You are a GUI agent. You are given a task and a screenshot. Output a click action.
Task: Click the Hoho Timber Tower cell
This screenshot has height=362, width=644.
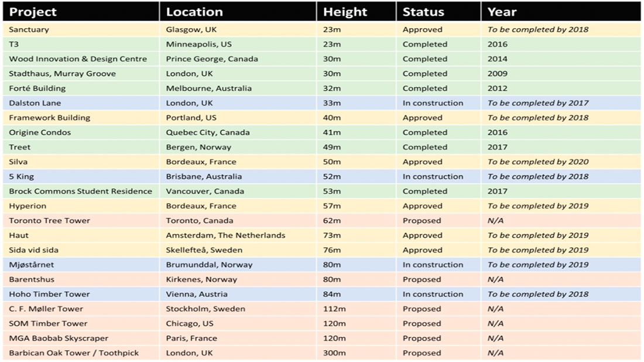coord(49,294)
